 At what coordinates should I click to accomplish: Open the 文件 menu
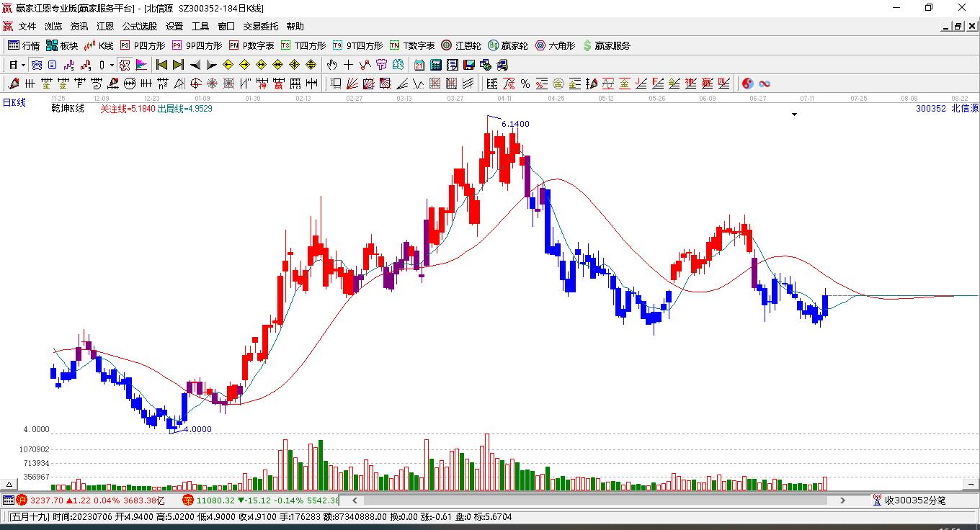[27, 27]
